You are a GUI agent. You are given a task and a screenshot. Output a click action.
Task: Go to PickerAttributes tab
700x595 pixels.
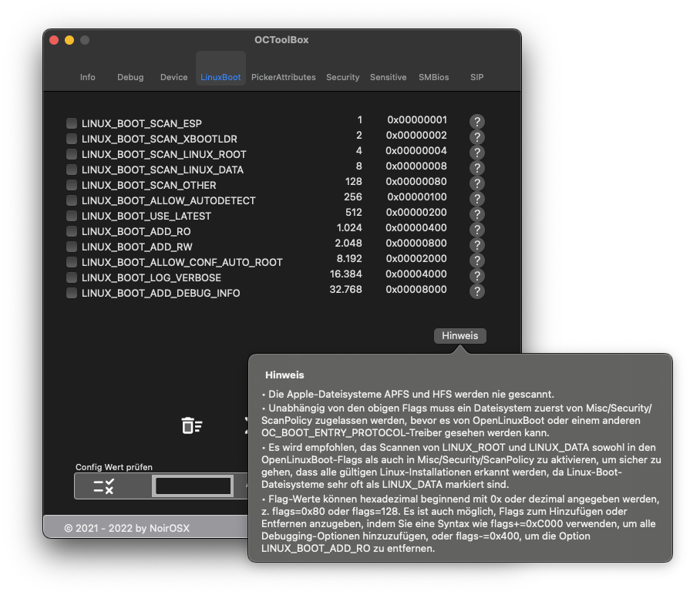click(283, 77)
